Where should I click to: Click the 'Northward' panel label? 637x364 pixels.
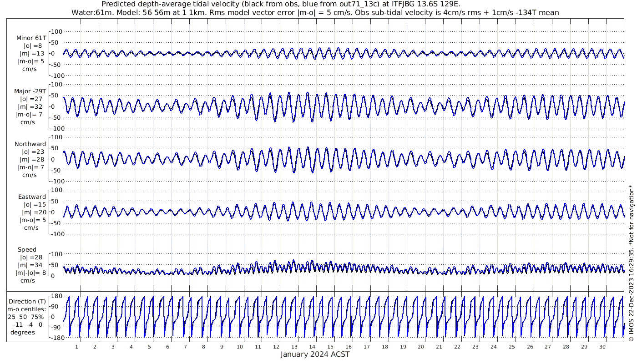coord(30,144)
